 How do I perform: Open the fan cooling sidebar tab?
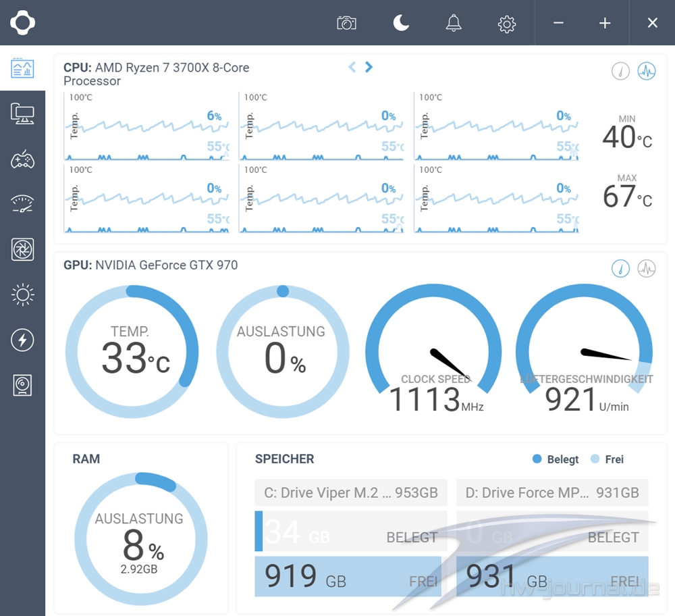[22, 249]
